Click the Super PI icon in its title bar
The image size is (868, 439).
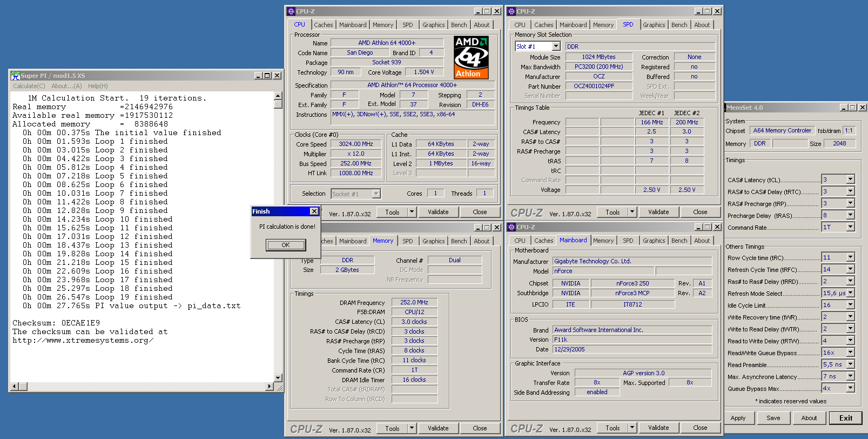tap(15, 76)
